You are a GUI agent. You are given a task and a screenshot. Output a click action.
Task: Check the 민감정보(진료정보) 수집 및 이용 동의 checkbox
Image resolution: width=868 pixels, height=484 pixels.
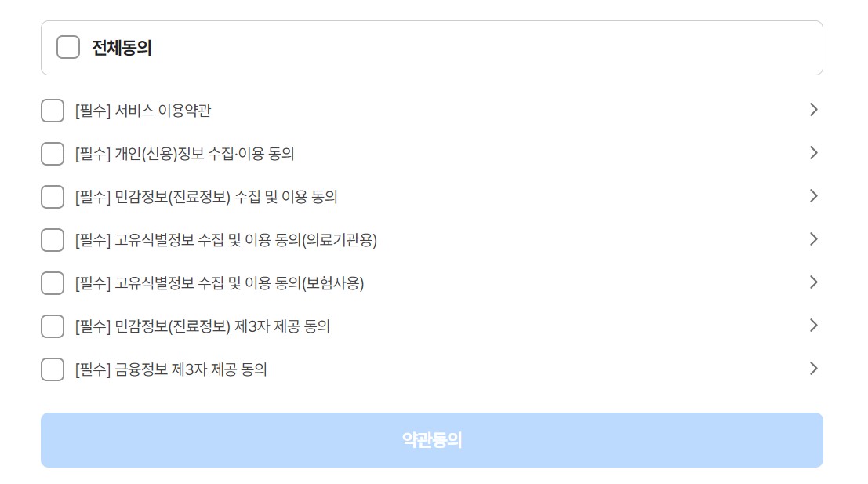tap(52, 197)
